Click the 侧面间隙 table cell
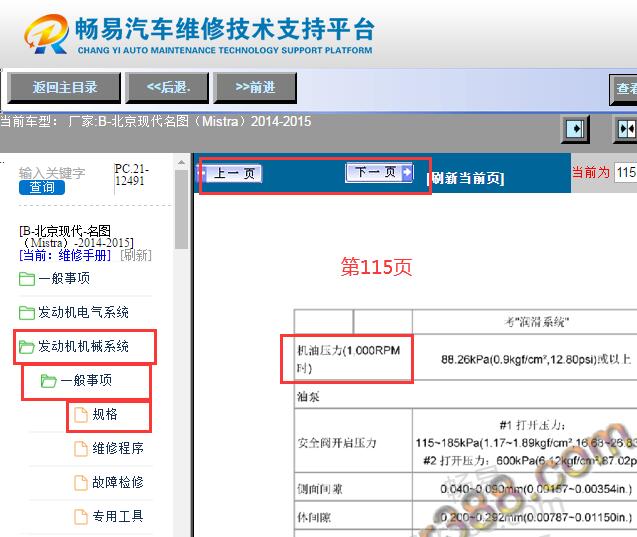The width and height of the screenshot is (637, 537). click(353, 488)
